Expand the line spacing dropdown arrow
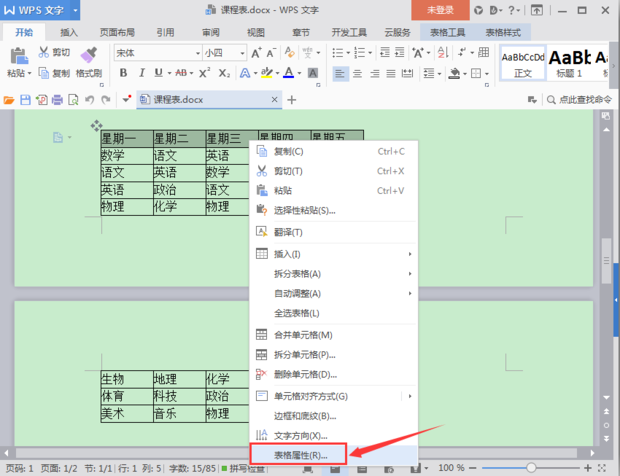This screenshot has width=620, height=476. point(439,74)
